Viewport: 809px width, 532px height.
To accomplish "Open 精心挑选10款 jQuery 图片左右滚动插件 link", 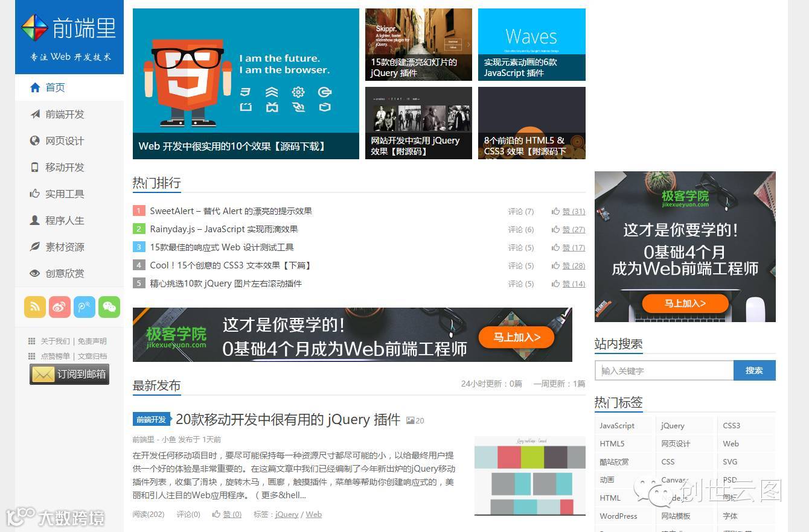I will pos(226,283).
